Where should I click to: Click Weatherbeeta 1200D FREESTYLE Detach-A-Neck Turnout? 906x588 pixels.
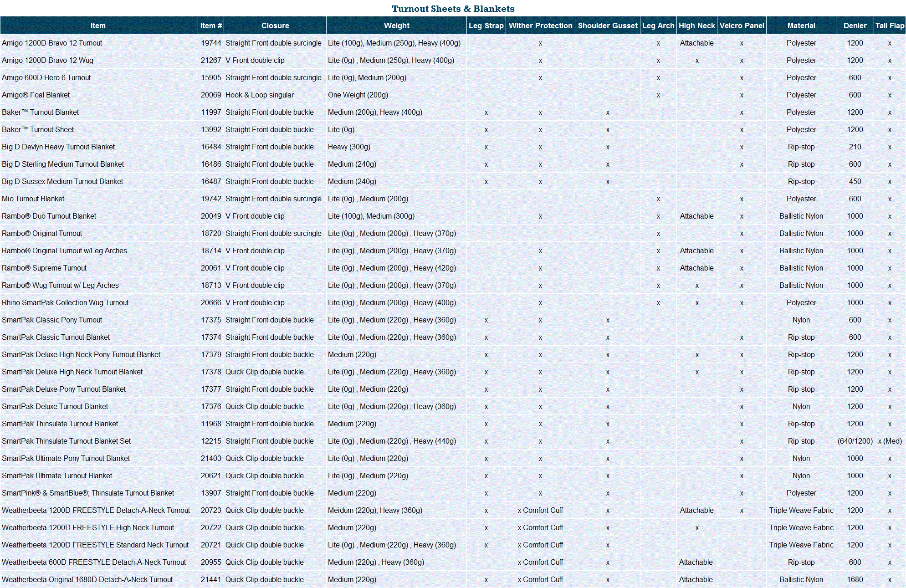click(96, 510)
